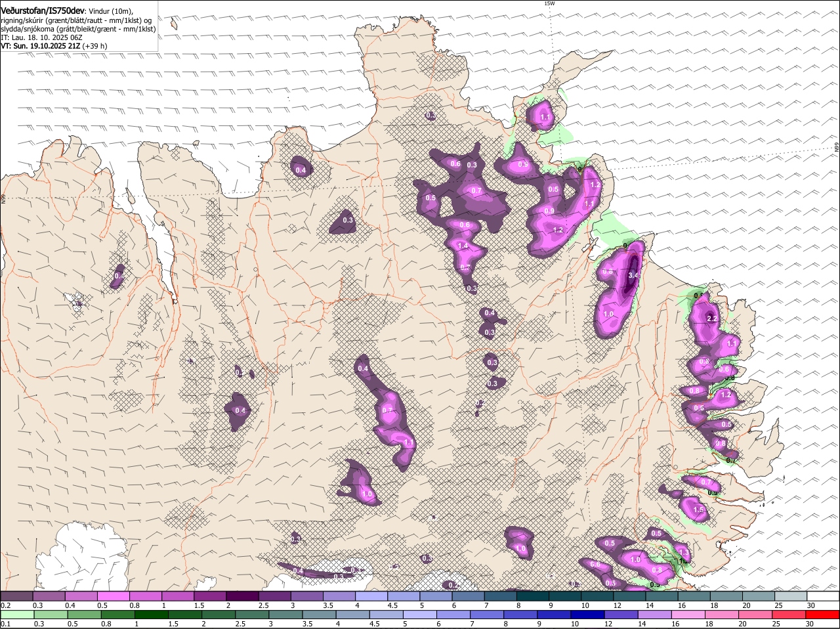Click the 25 label of the snow scale

(779, 605)
